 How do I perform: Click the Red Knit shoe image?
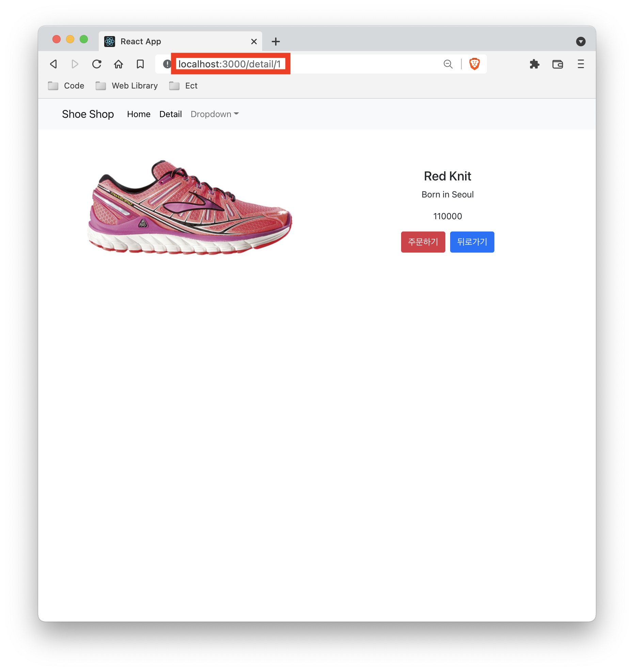(x=190, y=207)
